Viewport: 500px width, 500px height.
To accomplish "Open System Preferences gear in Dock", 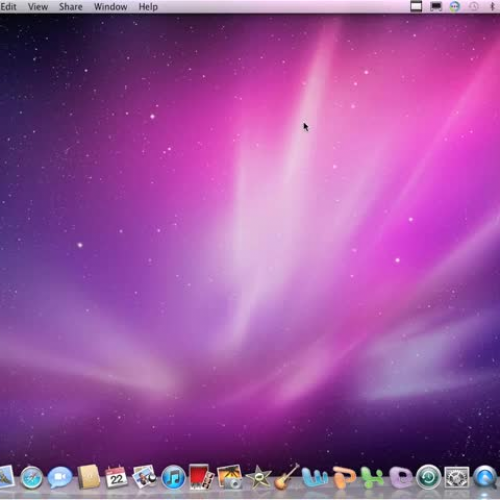I will pyautogui.click(x=457, y=478).
